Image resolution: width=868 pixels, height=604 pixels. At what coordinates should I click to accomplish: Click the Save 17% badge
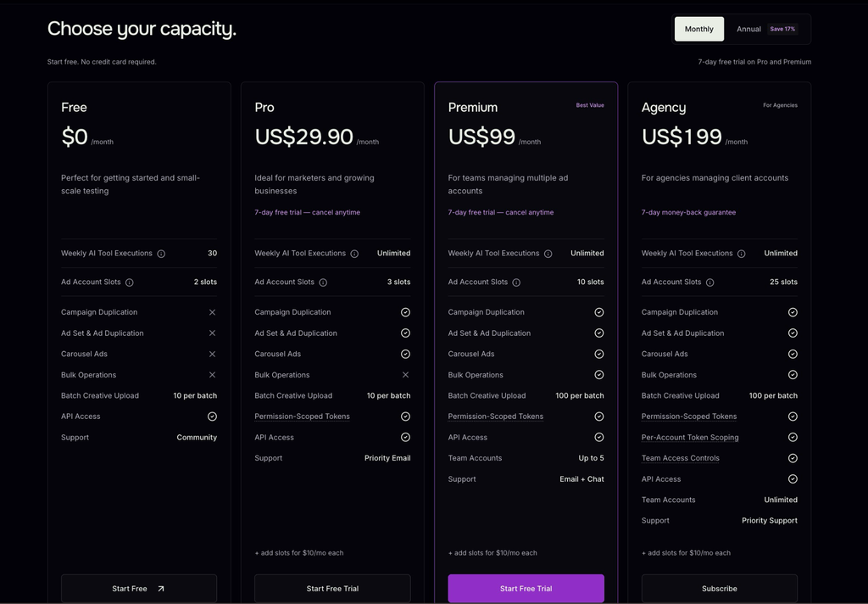click(x=782, y=29)
